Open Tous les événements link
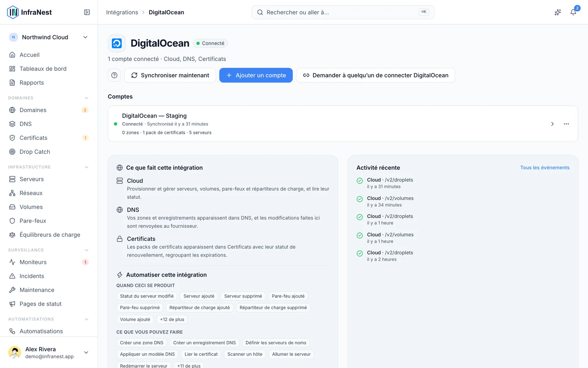The image size is (588, 368). pos(545,168)
